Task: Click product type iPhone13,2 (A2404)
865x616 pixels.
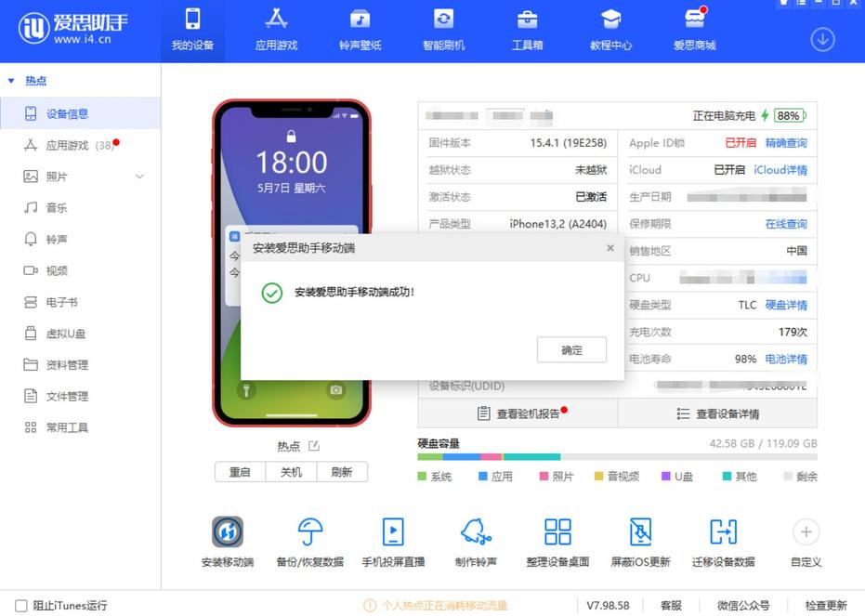Action: click(x=557, y=224)
